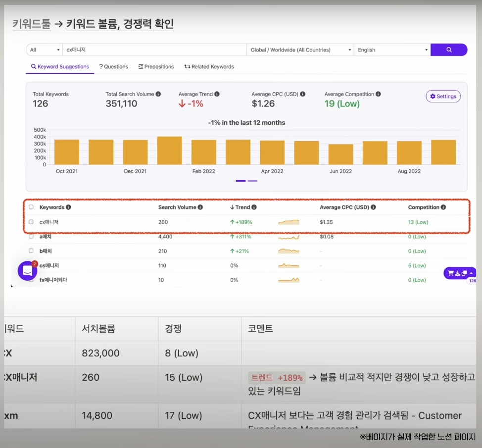Click the fx매니저되다 keyword text
The height and width of the screenshot is (448, 482).
(53, 280)
